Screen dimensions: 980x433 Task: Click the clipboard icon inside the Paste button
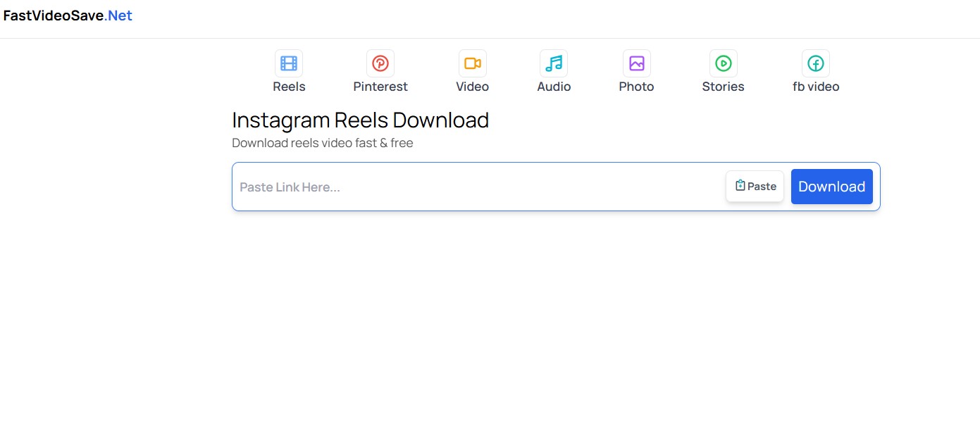click(x=740, y=184)
